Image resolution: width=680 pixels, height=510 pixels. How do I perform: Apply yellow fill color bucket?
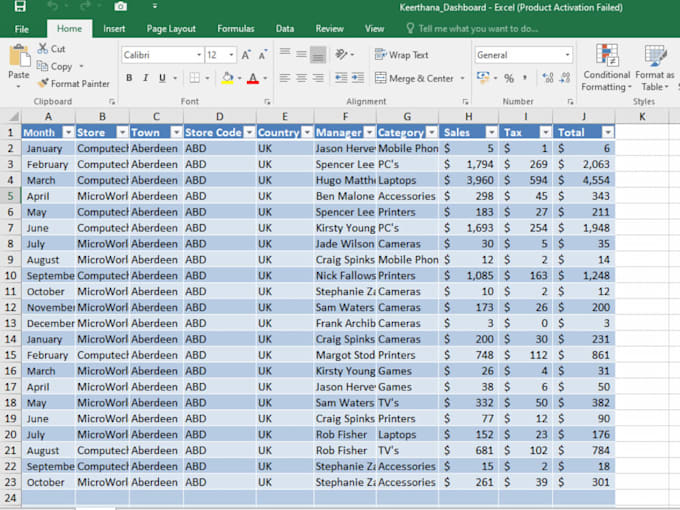[227, 78]
